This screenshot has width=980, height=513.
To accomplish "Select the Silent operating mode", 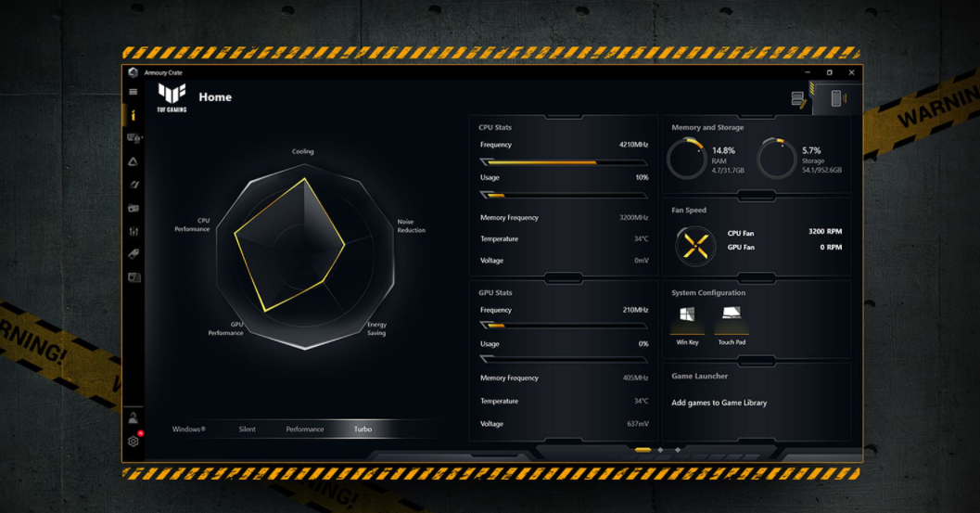I will (x=247, y=430).
